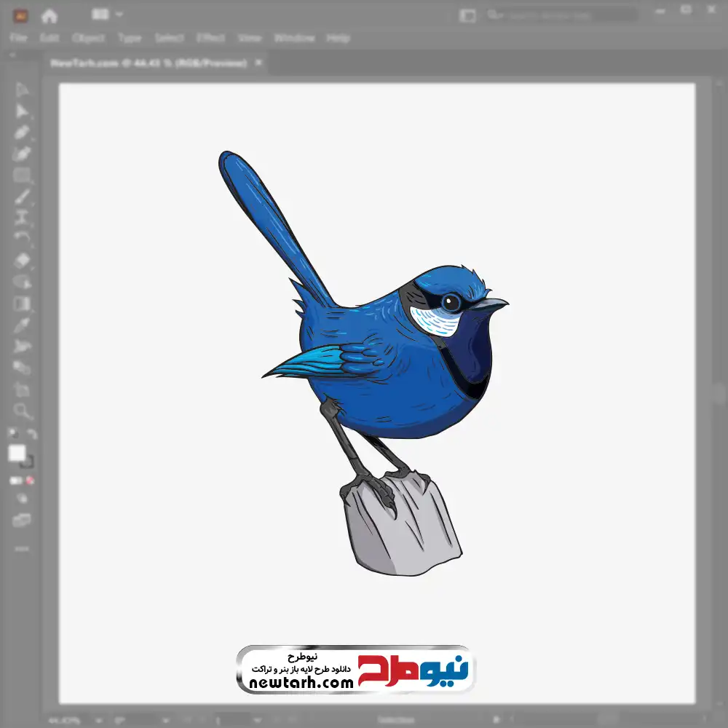Select the Eraser tool
728x728 pixels.
(22, 260)
